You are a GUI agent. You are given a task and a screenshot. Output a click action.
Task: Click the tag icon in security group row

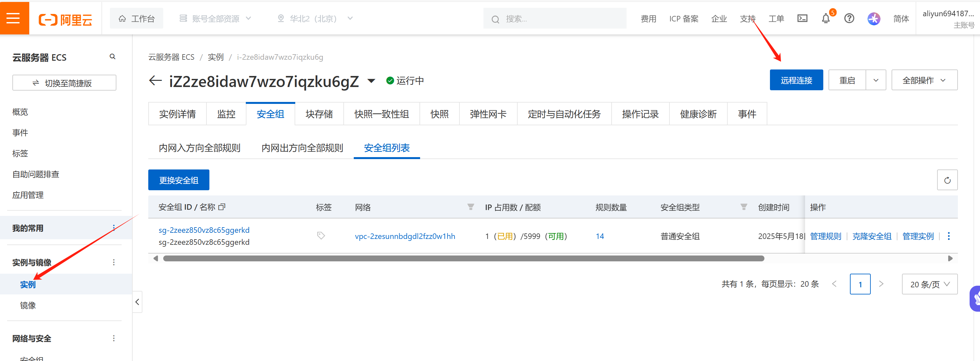(x=321, y=236)
